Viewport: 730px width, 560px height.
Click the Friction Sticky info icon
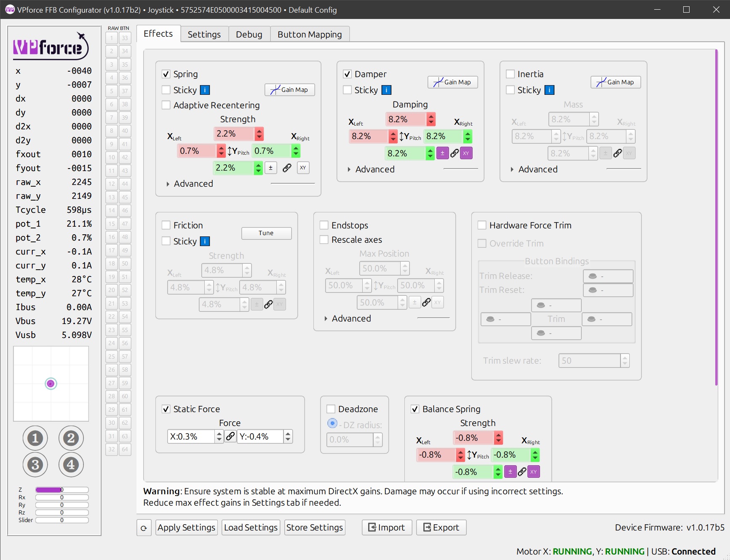pyautogui.click(x=205, y=241)
